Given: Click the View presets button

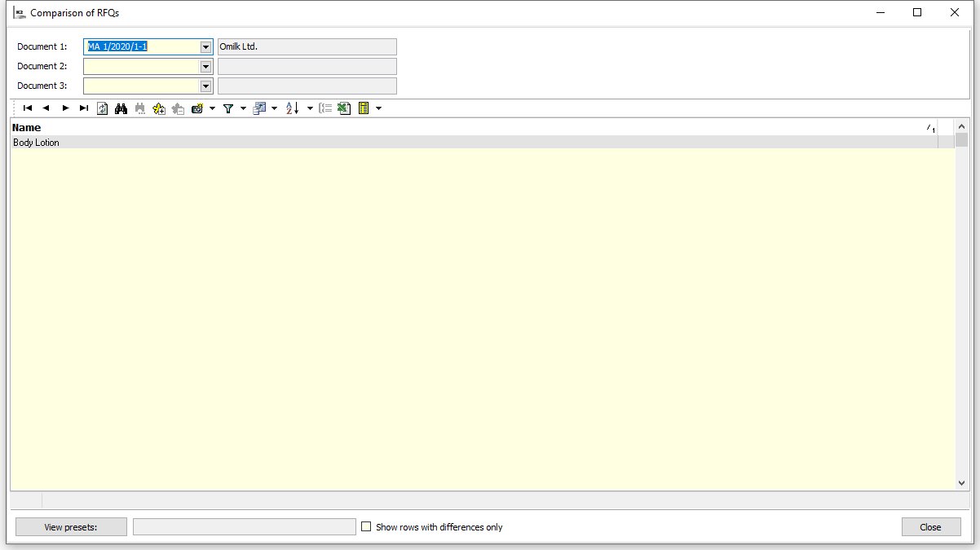Looking at the screenshot, I should [71, 527].
